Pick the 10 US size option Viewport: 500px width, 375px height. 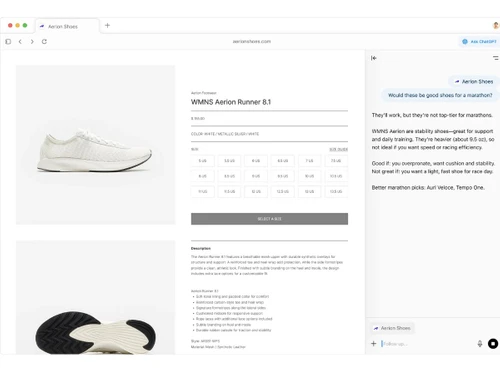point(309,176)
